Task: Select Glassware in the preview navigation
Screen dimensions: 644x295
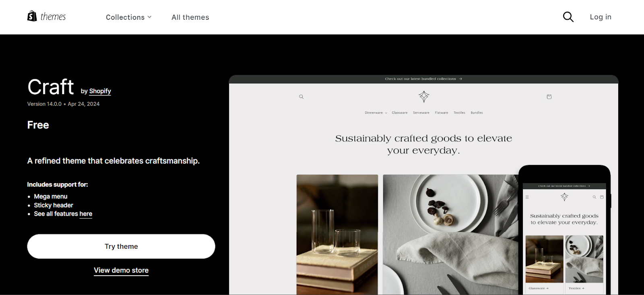Action: (400, 113)
